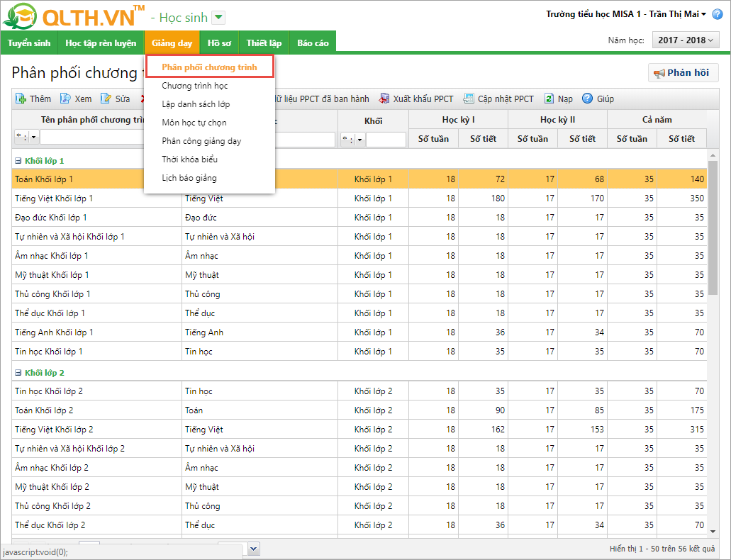Choose Phân công giảng dạy menu entry
Image resolution: width=731 pixels, height=560 pixels.
[x=201, y=141]
